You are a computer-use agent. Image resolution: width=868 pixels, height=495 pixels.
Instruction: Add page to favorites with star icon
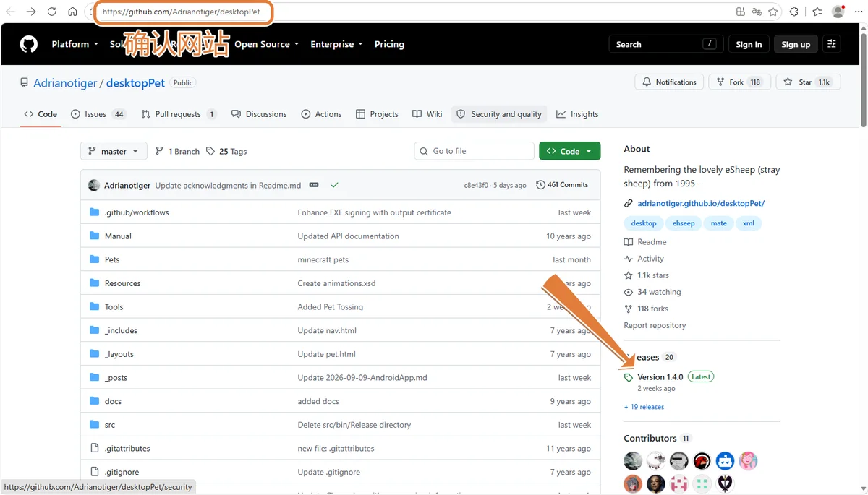[x=773, y=12]
